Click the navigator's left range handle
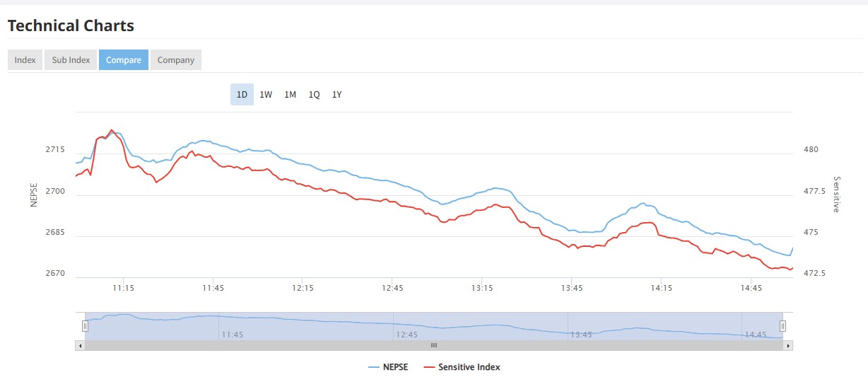 pyautogui.click(x=85, y=326)
